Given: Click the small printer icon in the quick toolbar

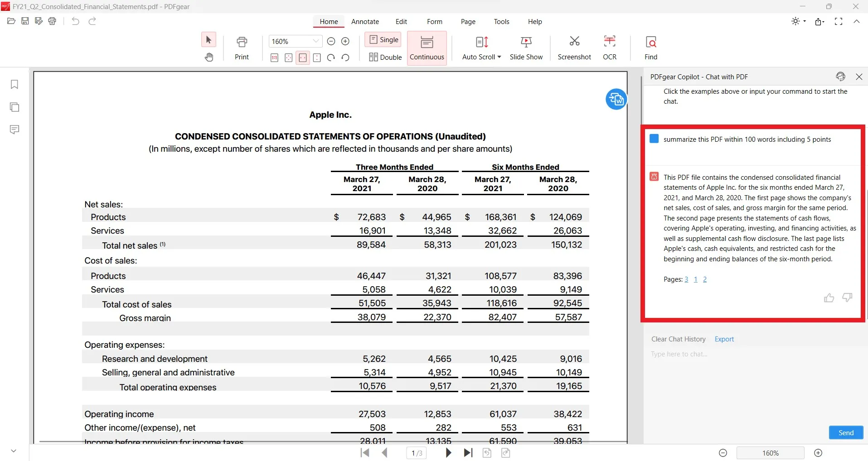Looking at the screenshot, I should pyautogui.click(x=53, y=21).
